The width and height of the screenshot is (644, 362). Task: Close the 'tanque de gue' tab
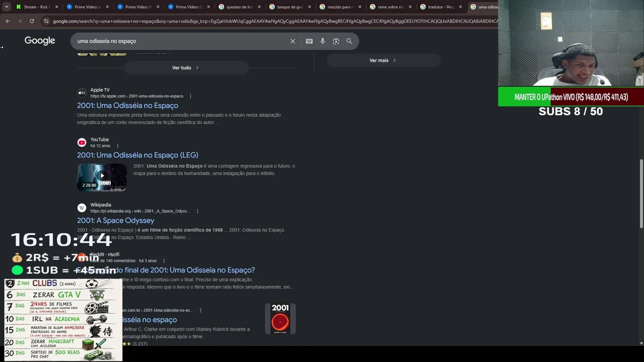tap(309, 7)
